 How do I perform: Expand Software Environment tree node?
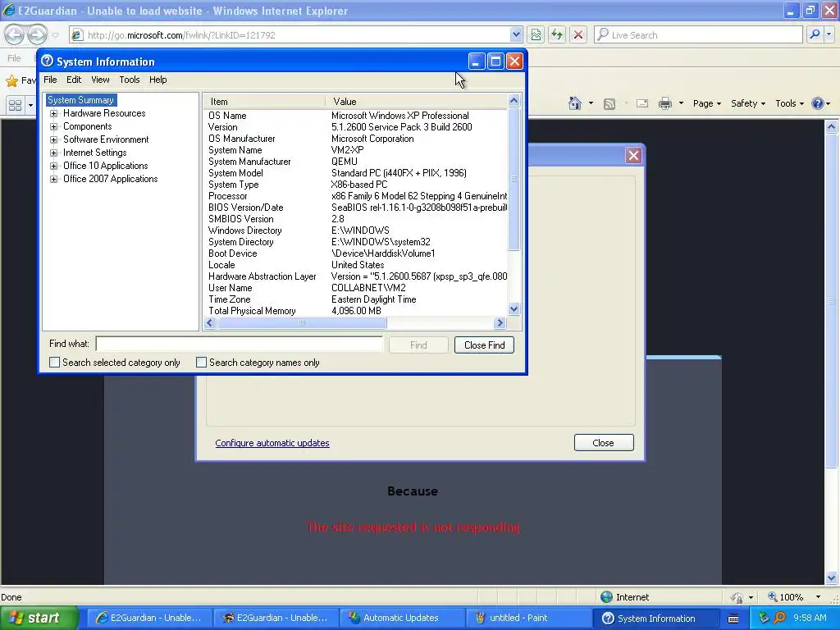click(53, 139)
